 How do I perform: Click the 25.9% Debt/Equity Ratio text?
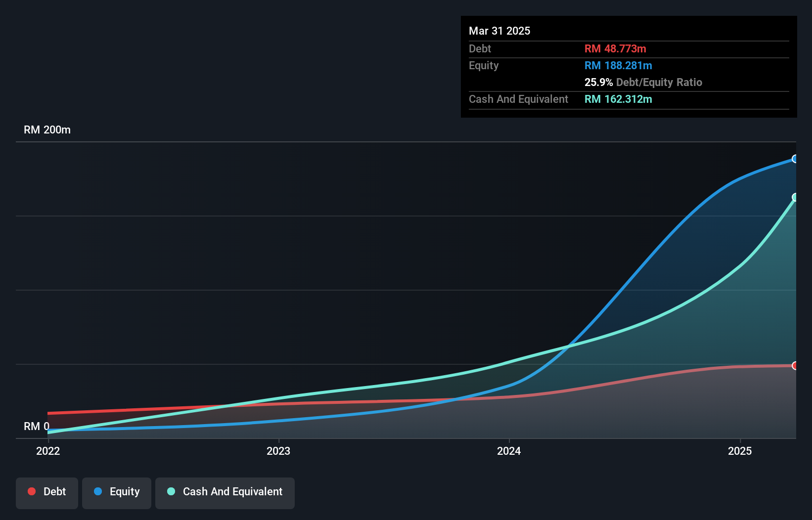[x=643, y=82]
